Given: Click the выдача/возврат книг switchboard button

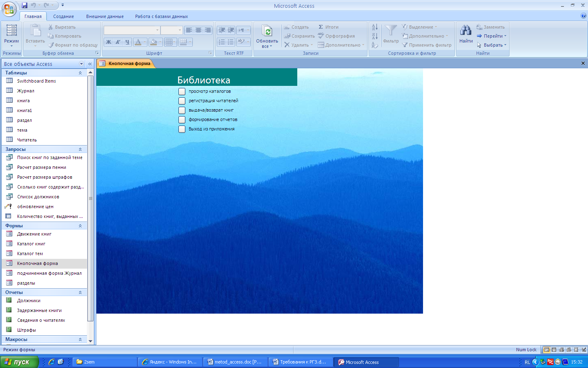Looking at the screenshot, I should coord(182,110).
